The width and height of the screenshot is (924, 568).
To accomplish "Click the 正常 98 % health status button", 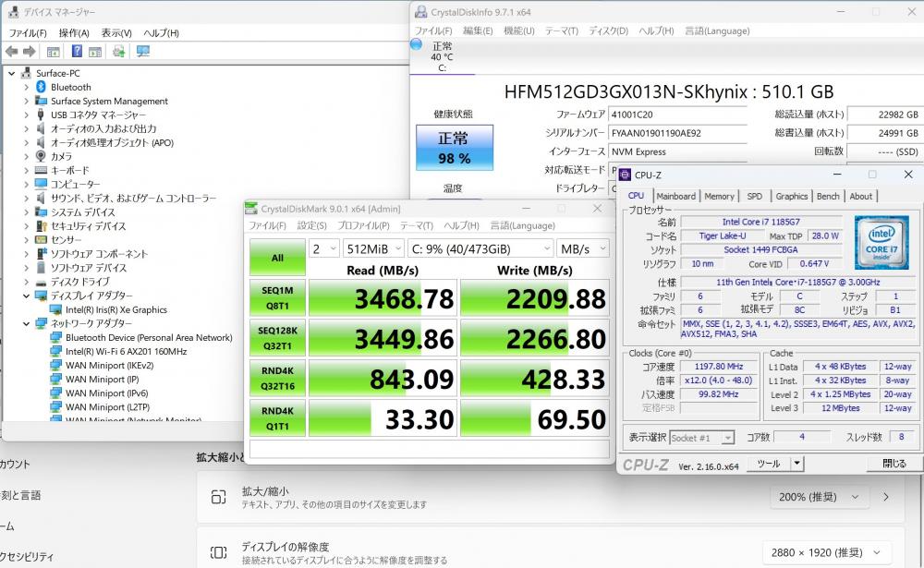I will click(455, 147).
